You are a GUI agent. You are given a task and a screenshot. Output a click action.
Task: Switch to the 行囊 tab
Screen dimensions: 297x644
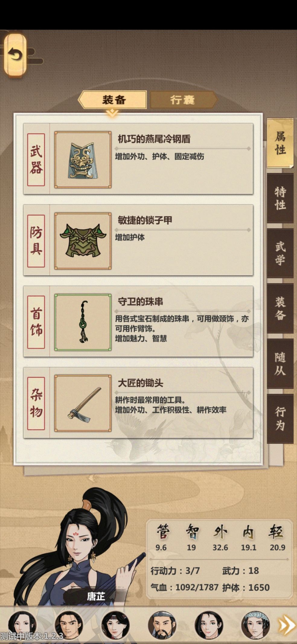tap(184, 100)
